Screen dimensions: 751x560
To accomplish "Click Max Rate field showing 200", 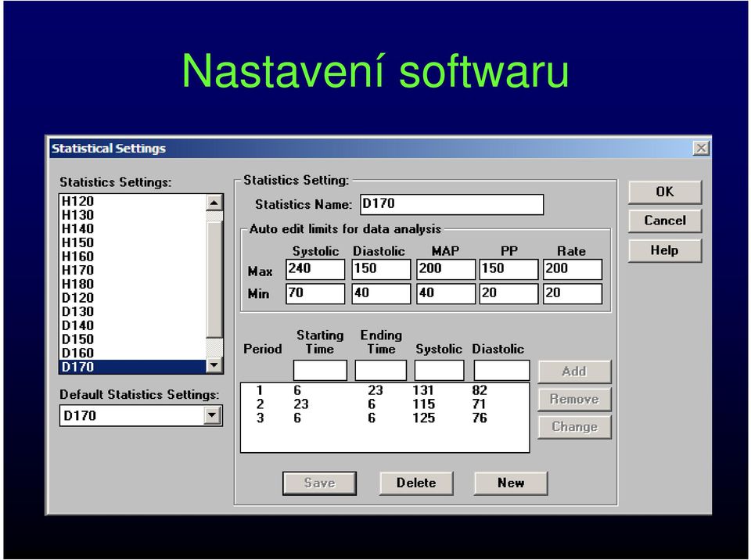I will click(x=573, y=269).
